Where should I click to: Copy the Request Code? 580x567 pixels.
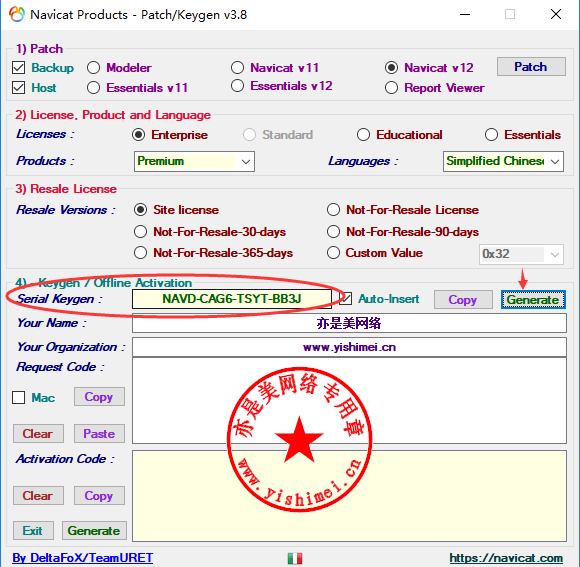[x=99, y=397]
